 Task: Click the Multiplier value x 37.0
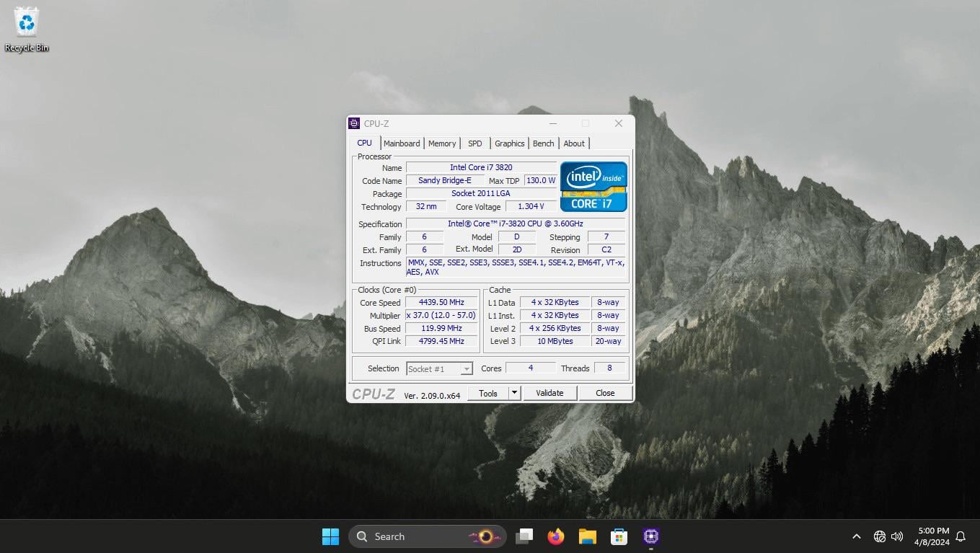pyautogui.click(x=441, y=315)
